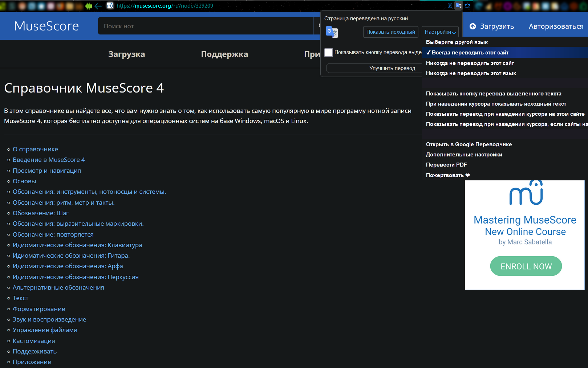This screenshot has width=588, height=368.
Task: Click the upload icon beside Загрузить
Action: pyautogui.click(x=473, y=26)
